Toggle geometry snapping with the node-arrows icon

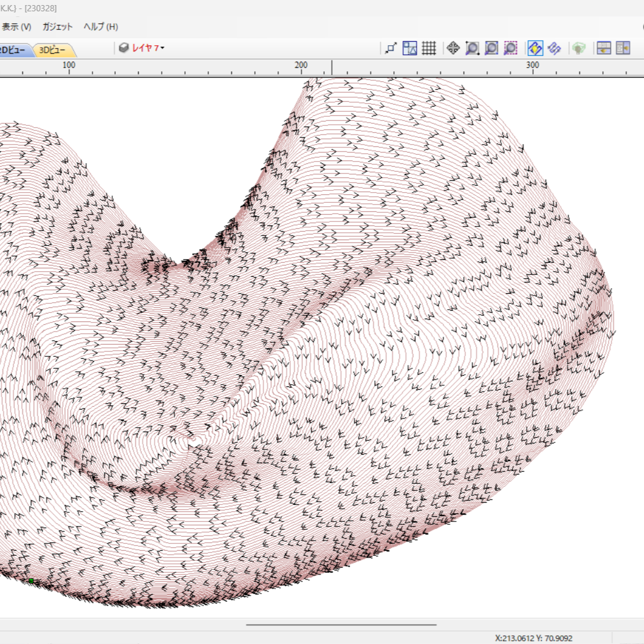pyautogui.click(x=390, y=48)
